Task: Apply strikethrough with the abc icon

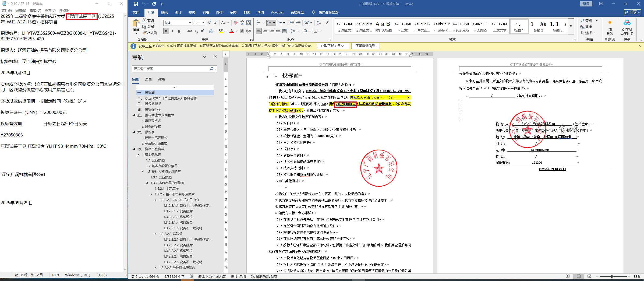Action: click(x=189, y=31)
